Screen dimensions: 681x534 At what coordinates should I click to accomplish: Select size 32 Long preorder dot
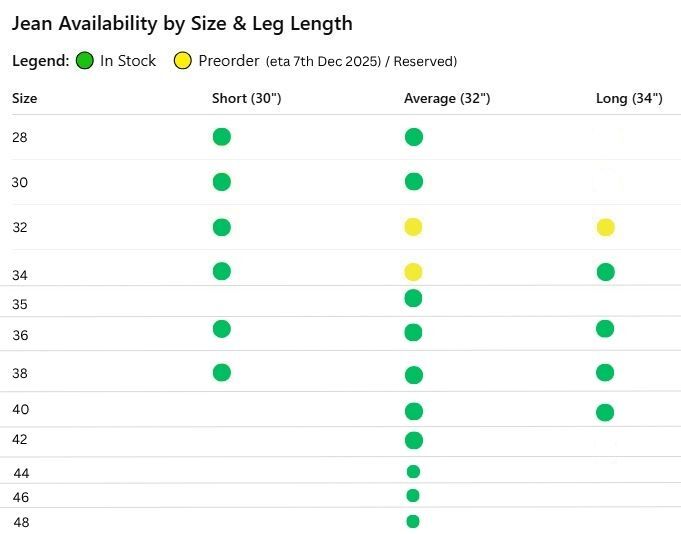point(605,227)
